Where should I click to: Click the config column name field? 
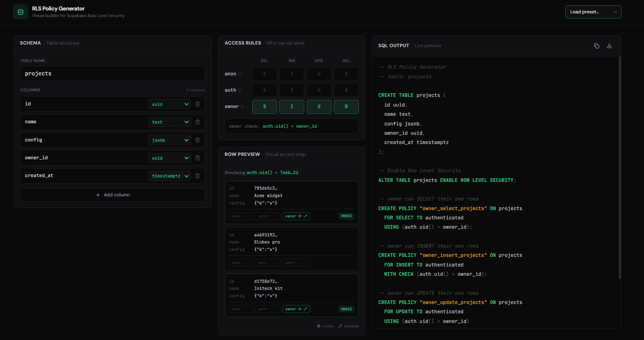coord(85,140)
